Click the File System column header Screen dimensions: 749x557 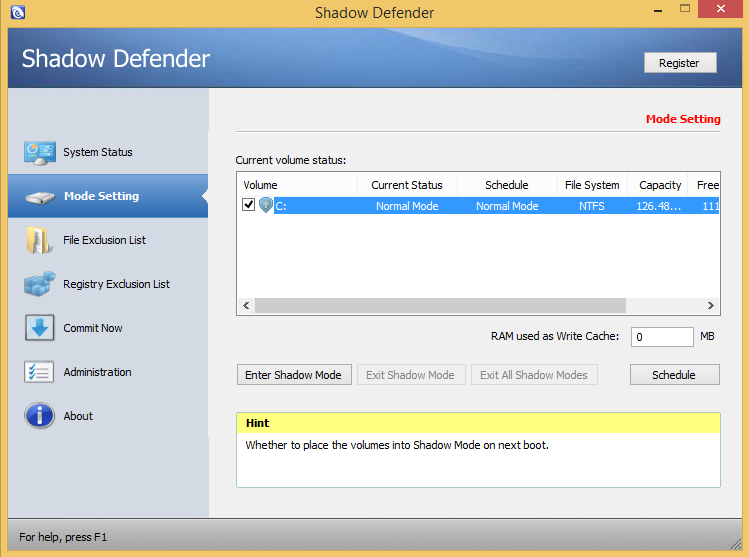tap(592, 185)
